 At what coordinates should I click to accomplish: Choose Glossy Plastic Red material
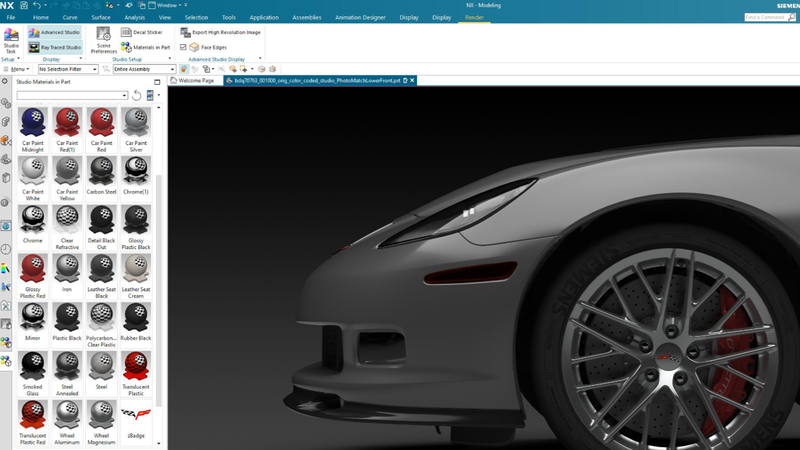[x=33, y=276]
